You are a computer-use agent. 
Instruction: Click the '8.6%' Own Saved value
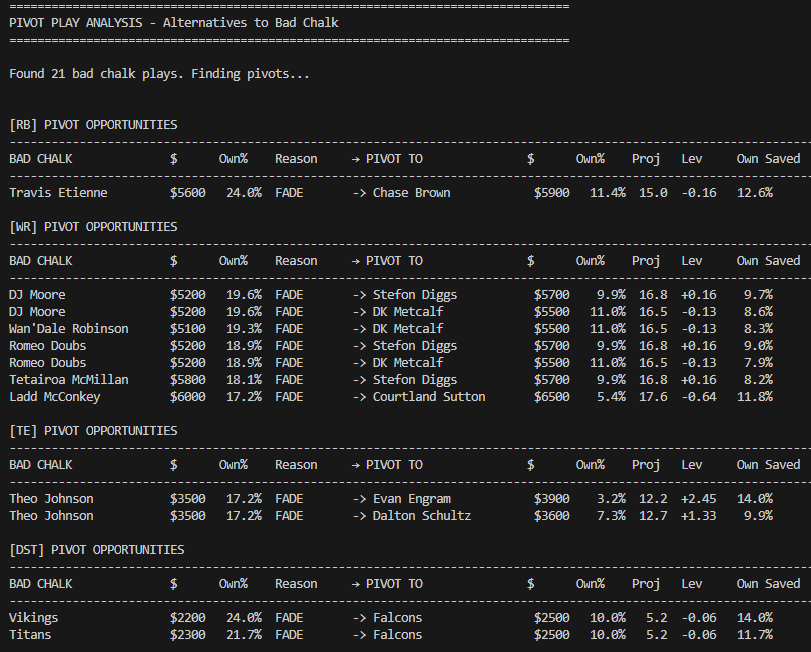[x=758, y=312]
